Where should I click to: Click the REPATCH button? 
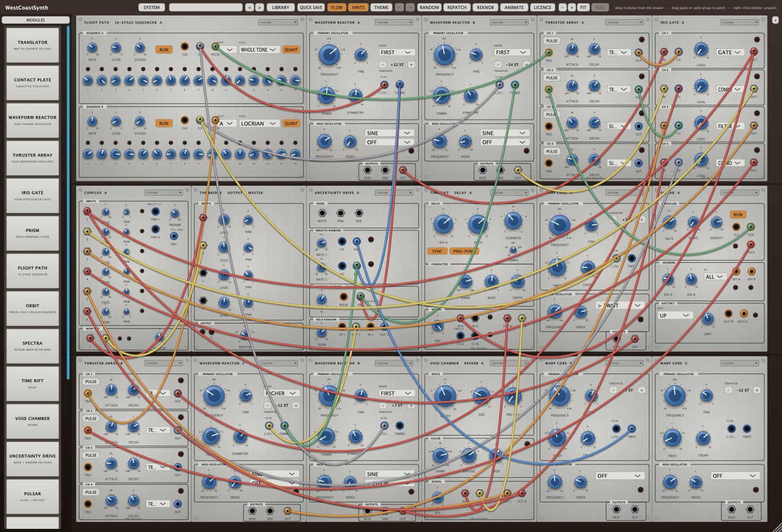(457, 7)
